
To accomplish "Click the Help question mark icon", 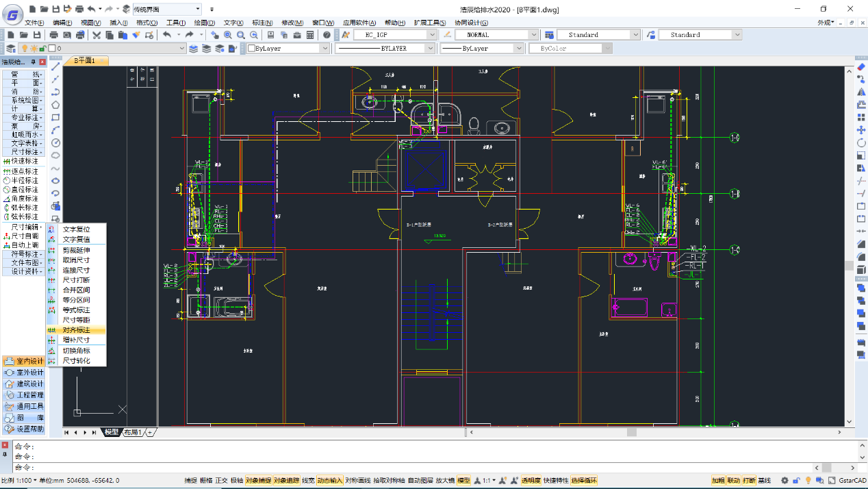I will pos(327,35).
